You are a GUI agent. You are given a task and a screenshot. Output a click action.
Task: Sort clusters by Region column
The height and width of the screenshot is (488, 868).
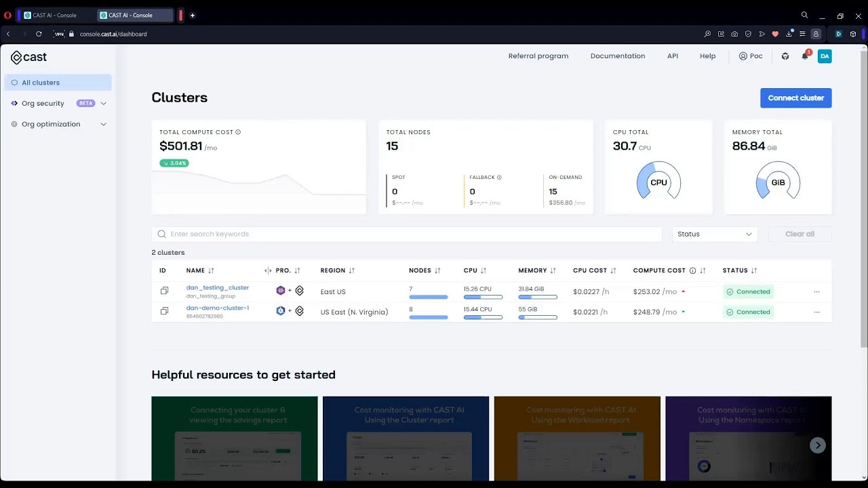[351, 270]
